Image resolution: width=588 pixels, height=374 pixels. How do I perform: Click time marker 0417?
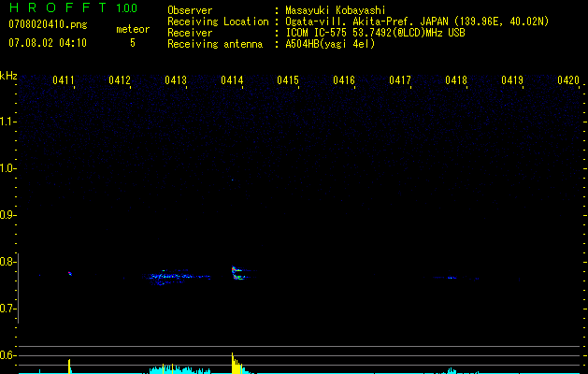coord(400,79)
